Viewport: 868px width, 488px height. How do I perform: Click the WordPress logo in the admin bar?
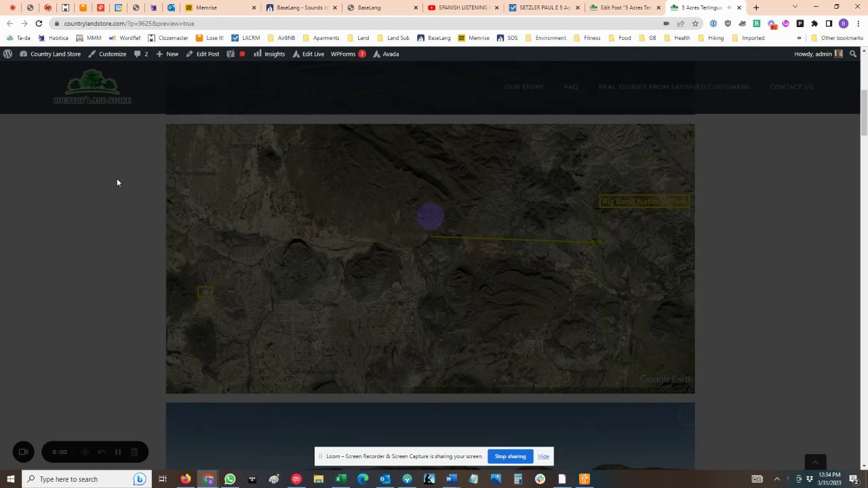pos(7,54)
